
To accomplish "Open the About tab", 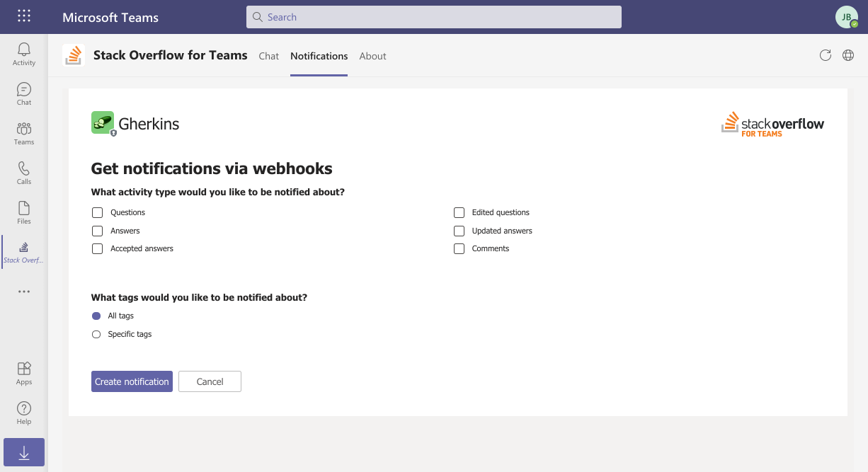I will [x=373, y=56].
